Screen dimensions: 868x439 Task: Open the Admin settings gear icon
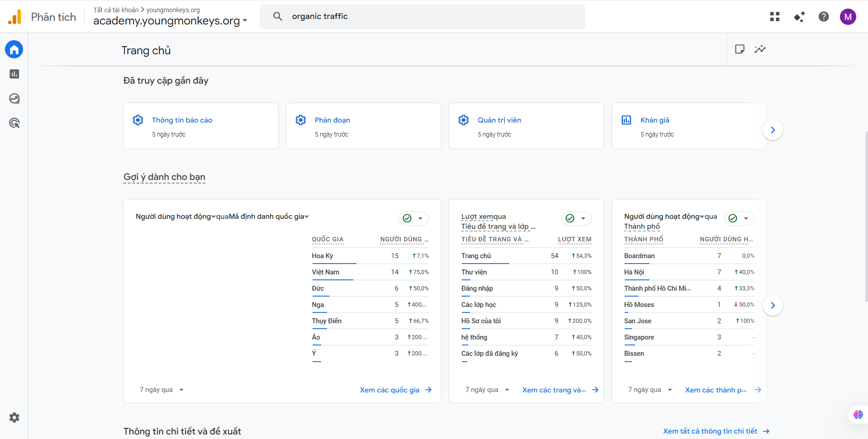14,417
